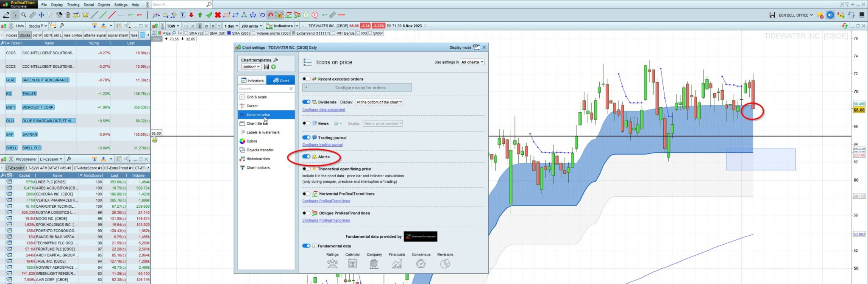The image size is (868, 284).
Task: Select the ellipse drawing tool
Action: (x=226, y=15)
